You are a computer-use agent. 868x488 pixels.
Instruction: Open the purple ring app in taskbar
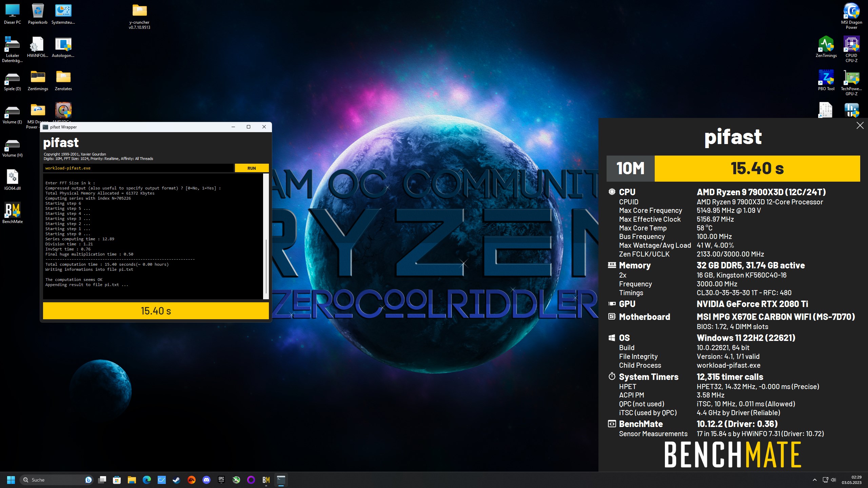pos(251,480)
